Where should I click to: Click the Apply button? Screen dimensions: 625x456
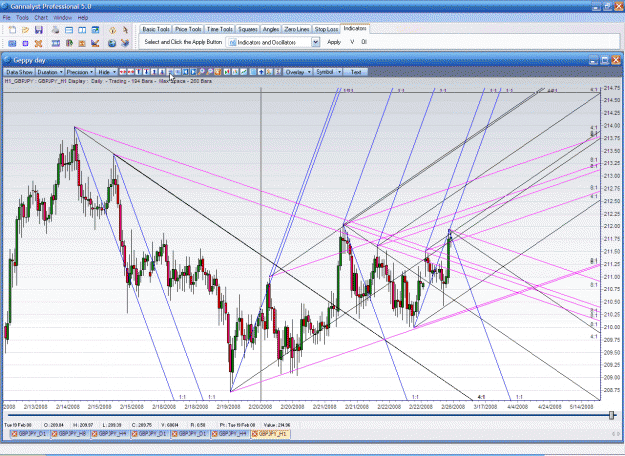pos(334,42)
